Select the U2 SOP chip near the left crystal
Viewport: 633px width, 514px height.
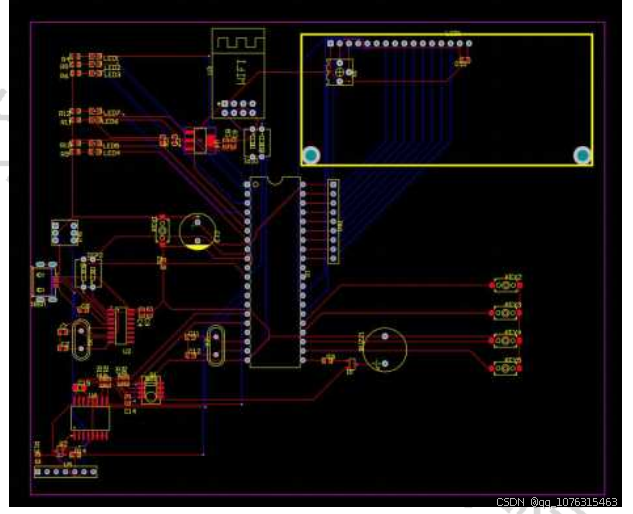pos(121,325)
